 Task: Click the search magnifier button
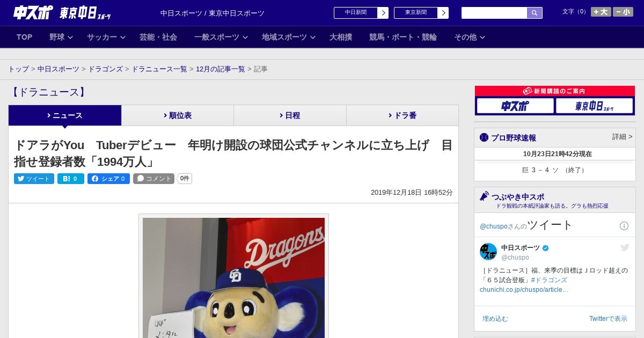[x=535, y=13]
